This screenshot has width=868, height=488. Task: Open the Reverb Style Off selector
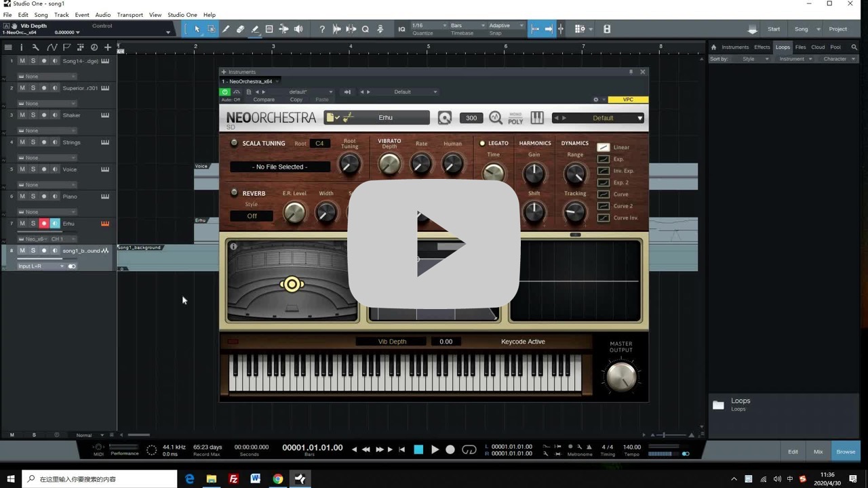252,216
